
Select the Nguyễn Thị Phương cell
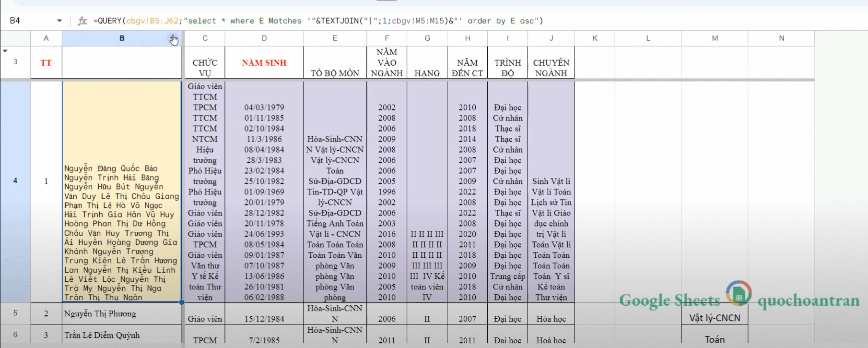pos(122,314)
